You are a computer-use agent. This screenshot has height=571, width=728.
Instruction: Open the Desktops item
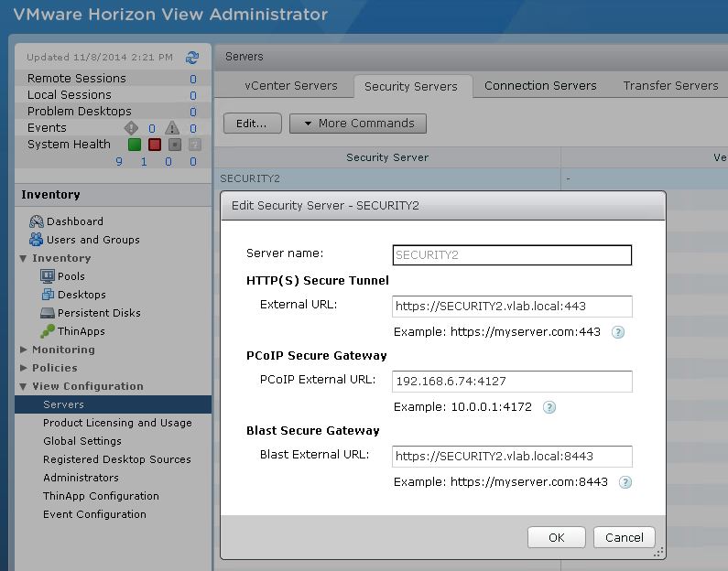coord(81,295)
